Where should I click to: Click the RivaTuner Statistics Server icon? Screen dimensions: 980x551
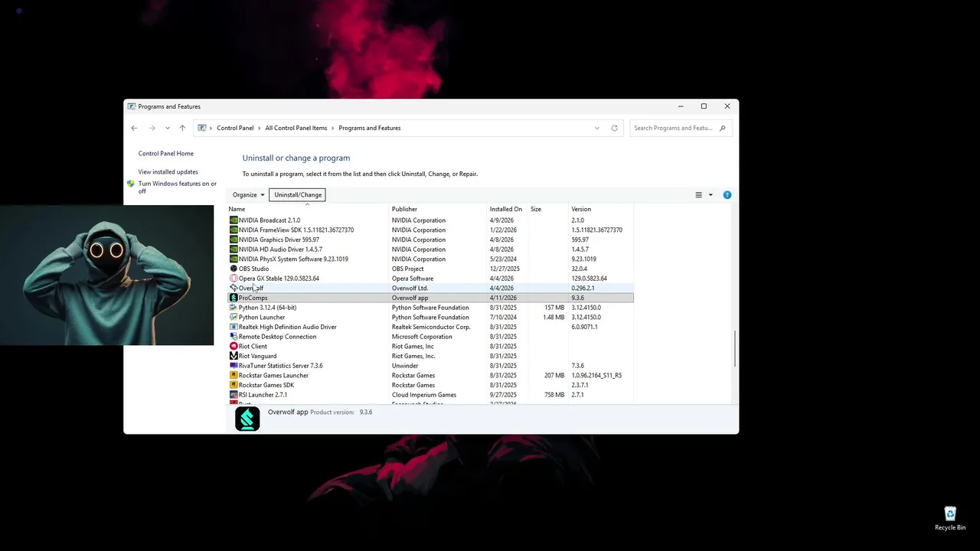pos(234,366)
